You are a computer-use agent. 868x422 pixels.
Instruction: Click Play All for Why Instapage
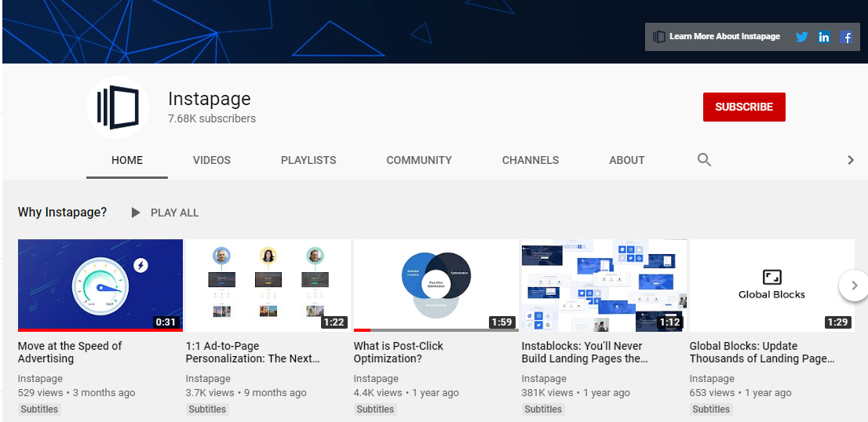(x=174, y=213)
